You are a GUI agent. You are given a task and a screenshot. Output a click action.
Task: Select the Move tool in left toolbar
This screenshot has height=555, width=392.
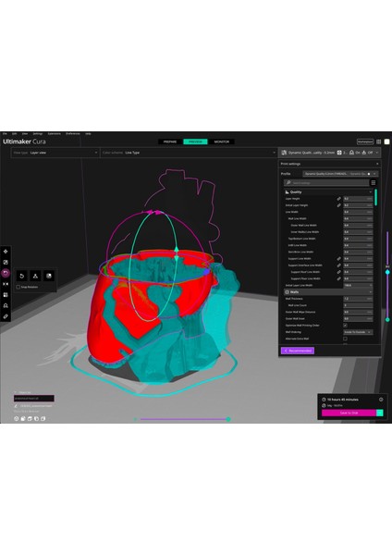[6, 252]
